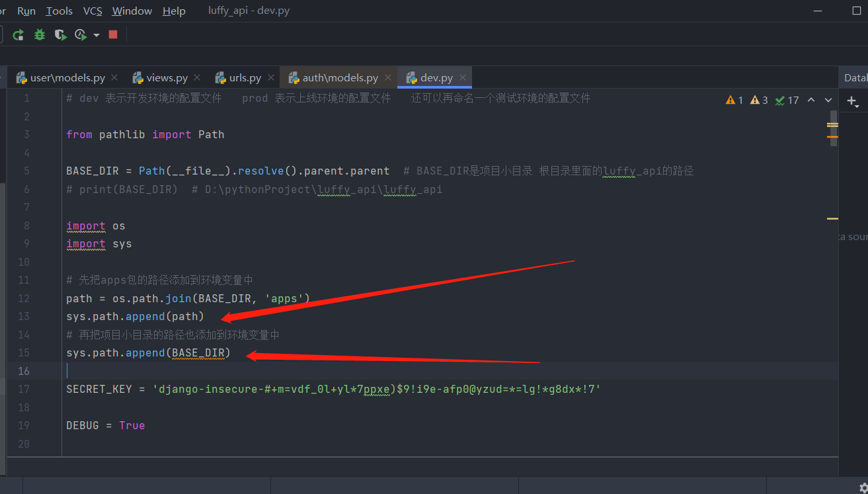Viewport: 868px width, 494px height.
Task: Click the 'sys.path.append(BASE_DIR)' line
Action: (149, 352)
